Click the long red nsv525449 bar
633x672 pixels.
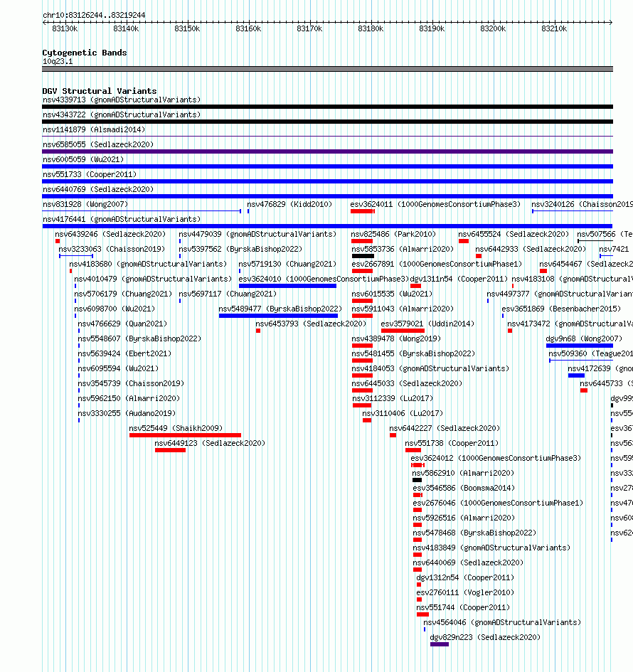[x=185, y=435]
